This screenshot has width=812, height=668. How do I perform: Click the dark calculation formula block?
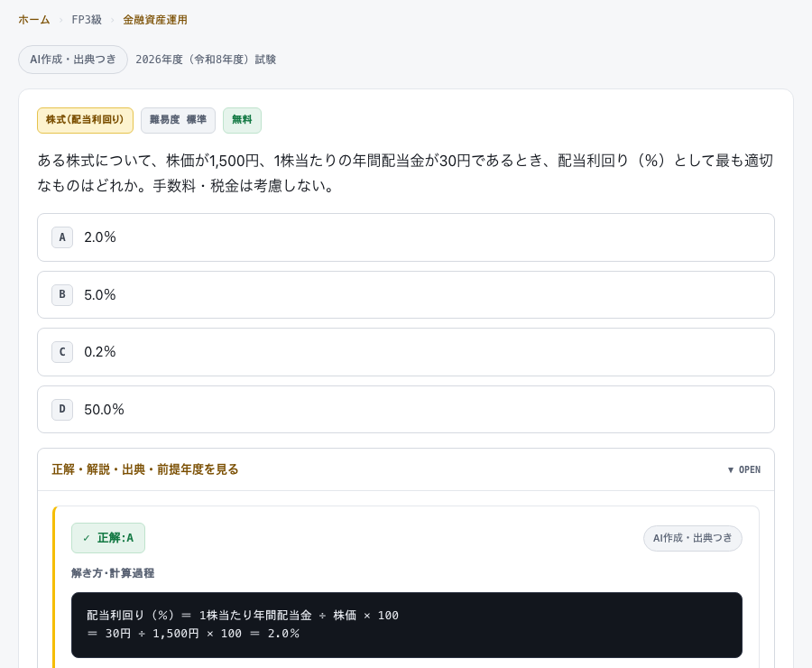pyautogui.click(x=407, y=625)
